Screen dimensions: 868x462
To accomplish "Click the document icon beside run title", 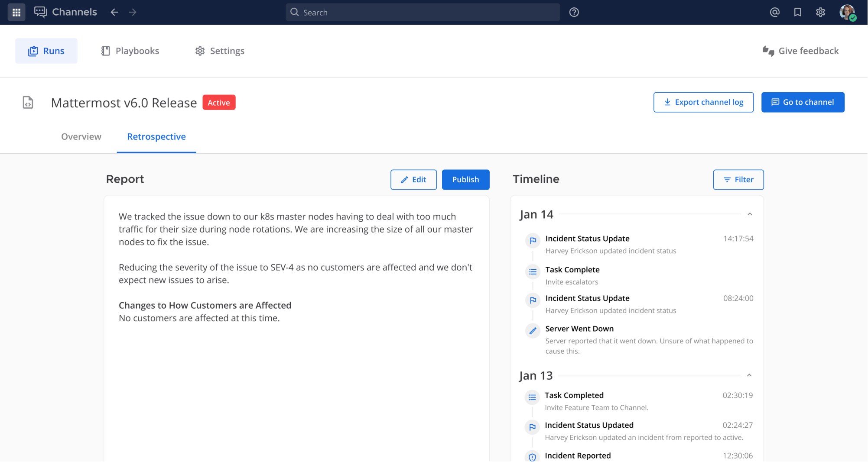I will coord(28,103).
